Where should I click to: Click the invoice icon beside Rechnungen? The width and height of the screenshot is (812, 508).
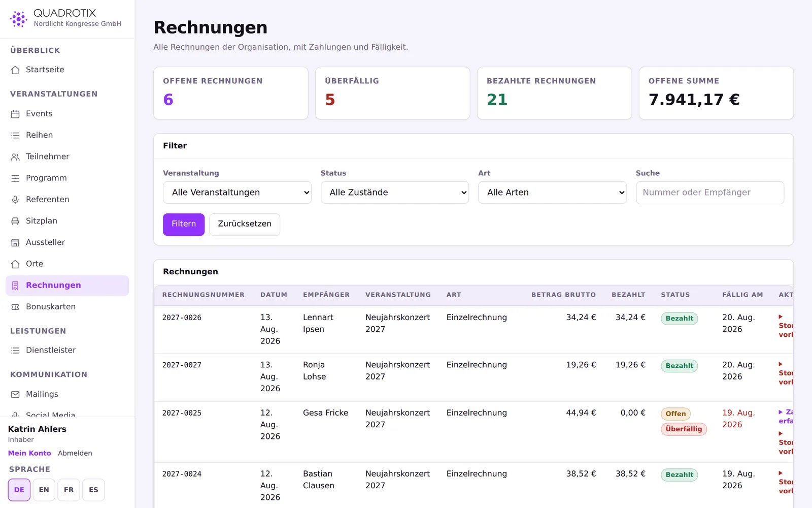pos(15,285)
